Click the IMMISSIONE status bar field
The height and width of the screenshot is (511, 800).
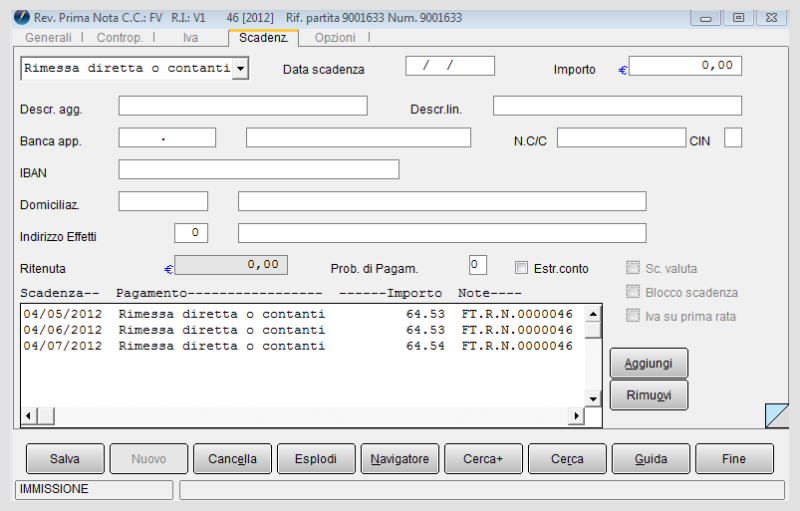point(94,490)
